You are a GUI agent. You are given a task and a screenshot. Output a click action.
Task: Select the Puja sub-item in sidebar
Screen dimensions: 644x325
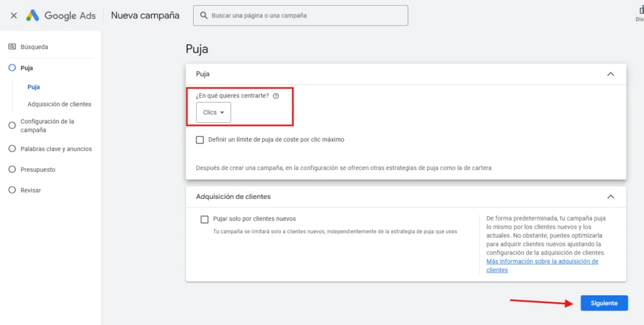click(33, 87)
